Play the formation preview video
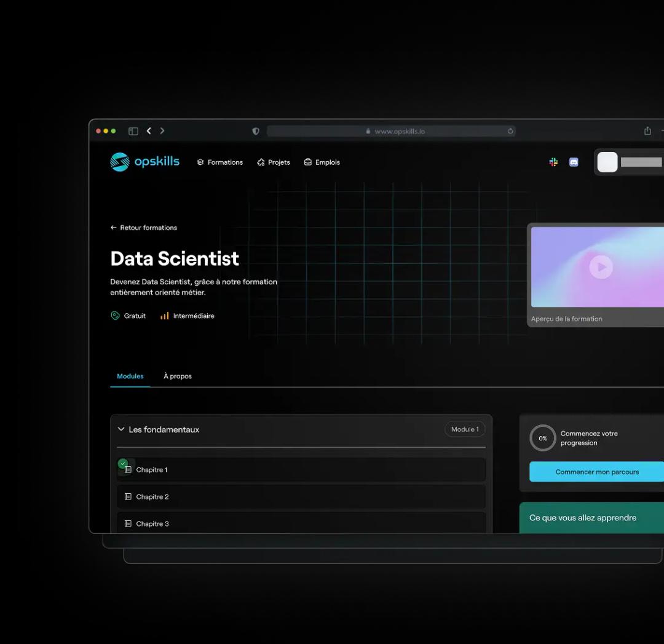Viewport: 664px width, 644px height. (601, 267)
